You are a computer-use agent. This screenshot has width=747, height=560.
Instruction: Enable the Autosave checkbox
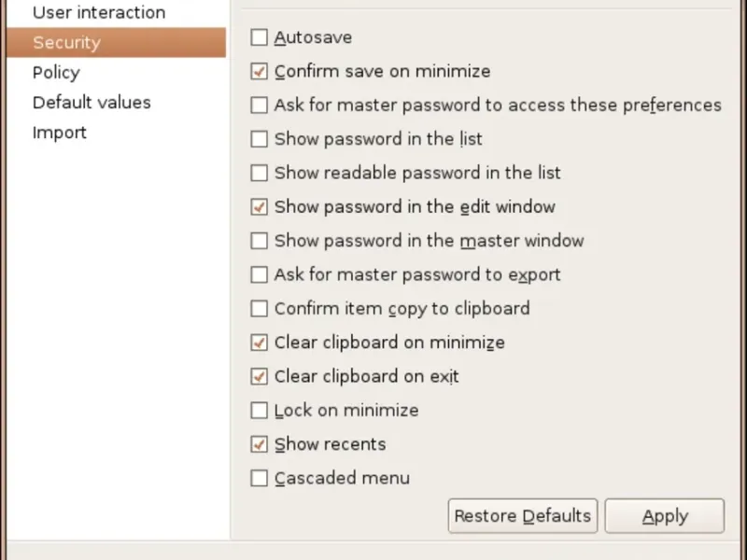tap(260, 38)
